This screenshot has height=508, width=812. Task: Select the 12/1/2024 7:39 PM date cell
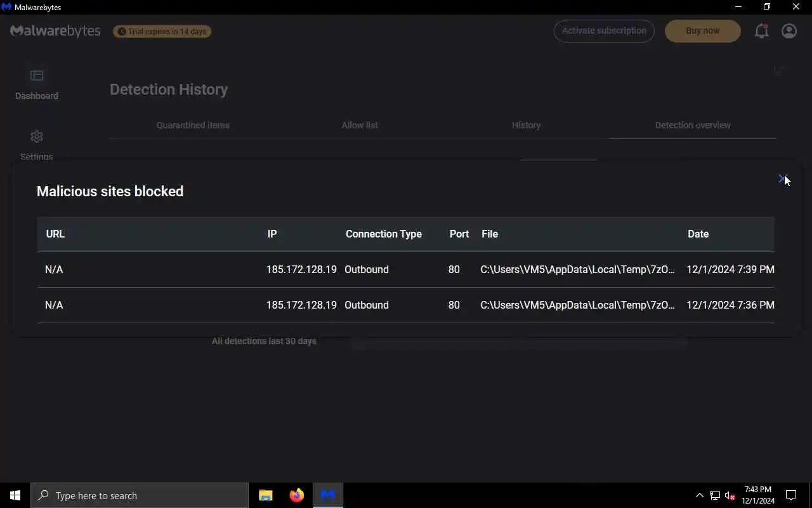tap(730, 269)
